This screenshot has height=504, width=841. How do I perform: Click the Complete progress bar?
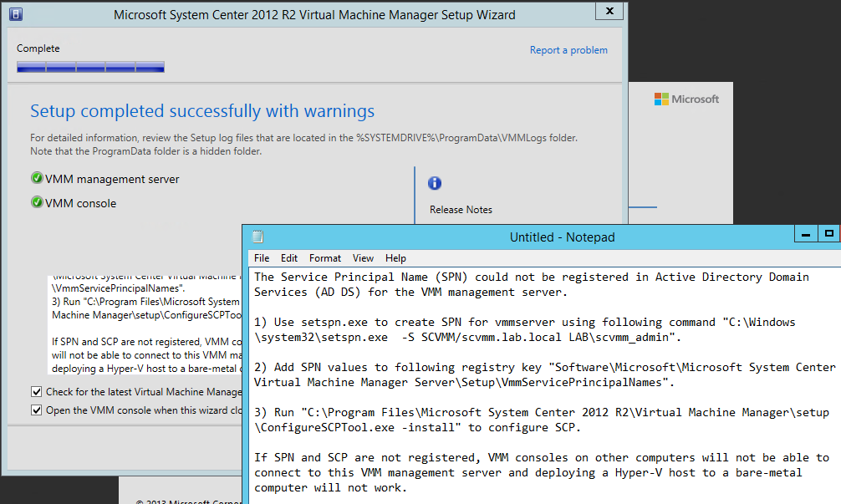click(90, 67)
